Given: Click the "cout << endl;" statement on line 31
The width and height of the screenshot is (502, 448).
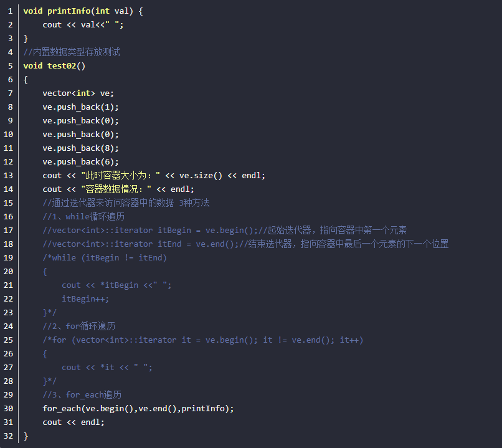Looking at the screenshot, I should tap(73, 422).
